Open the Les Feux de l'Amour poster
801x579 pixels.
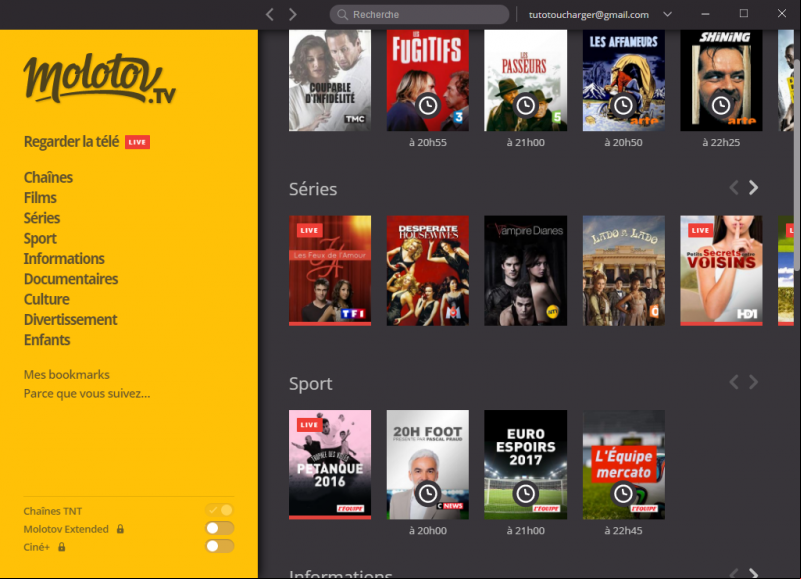[x=330, y=270]
